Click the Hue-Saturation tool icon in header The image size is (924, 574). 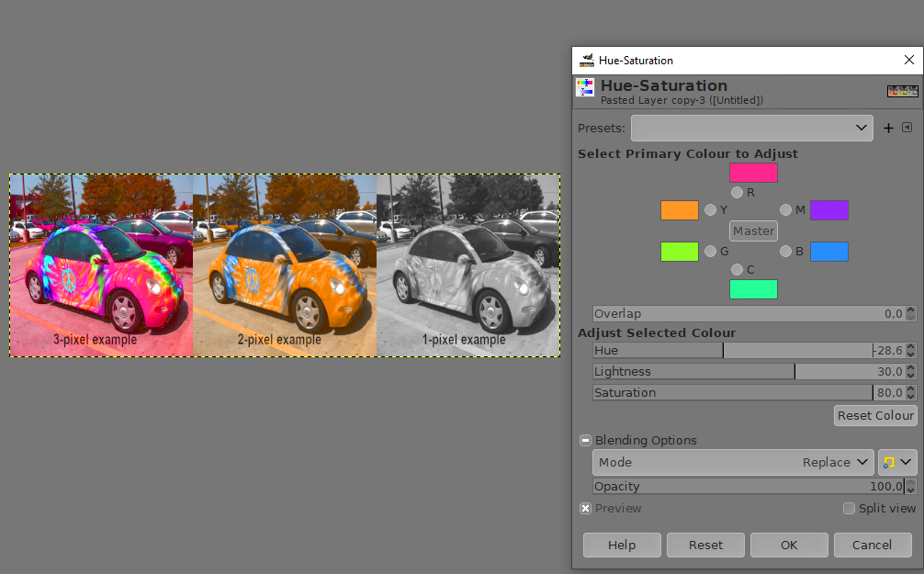click(x=585, y=88)
